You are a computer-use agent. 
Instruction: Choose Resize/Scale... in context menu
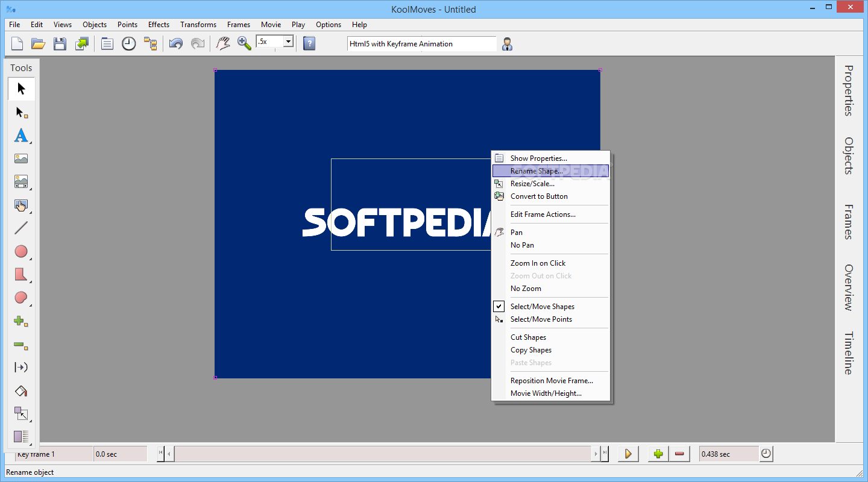(x=551, y=184)
